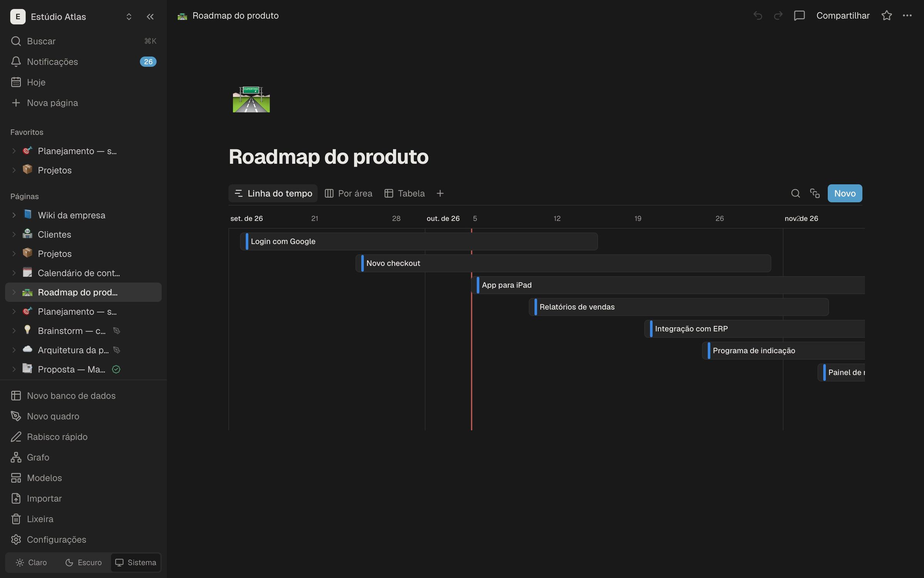Expand Clientes page tree
This screenshot has height=578, width=924.
click(x=14, y=235)
